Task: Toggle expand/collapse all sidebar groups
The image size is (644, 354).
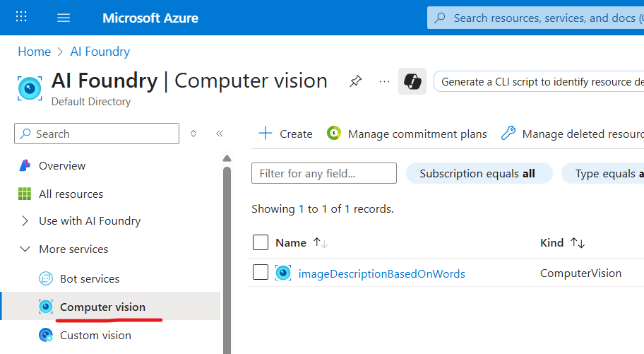Action: pos(193,134)
